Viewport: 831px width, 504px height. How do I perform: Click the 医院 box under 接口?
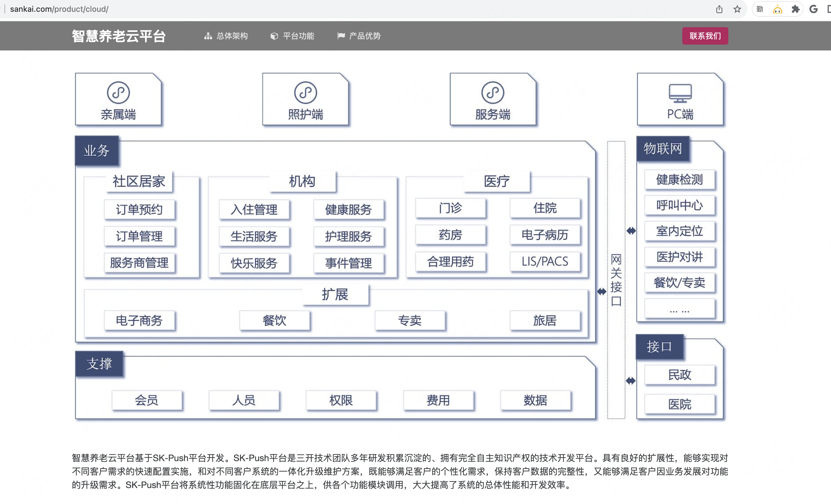coord(680,404)
